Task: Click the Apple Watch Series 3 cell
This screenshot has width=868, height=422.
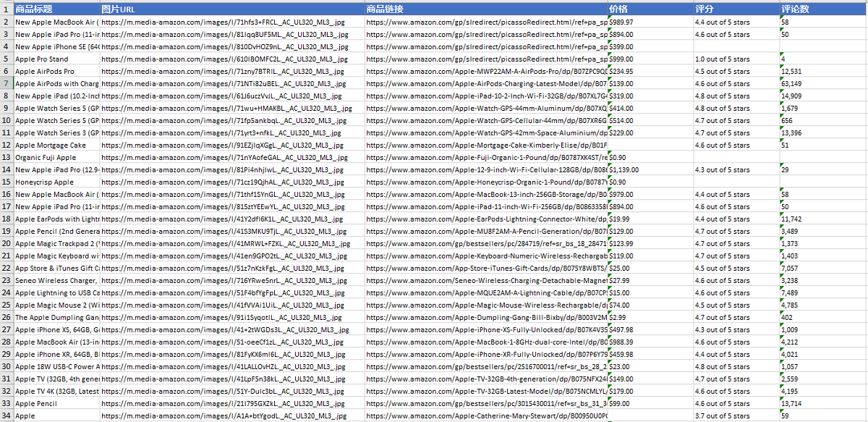Action: (x=56, y=133)
